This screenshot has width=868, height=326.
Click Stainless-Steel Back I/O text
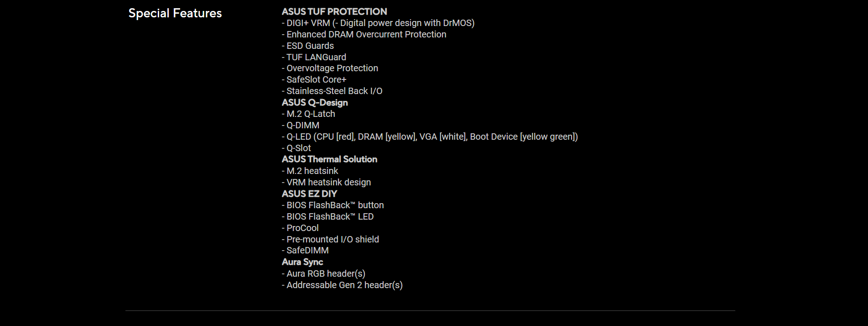(x=332, y=91)
